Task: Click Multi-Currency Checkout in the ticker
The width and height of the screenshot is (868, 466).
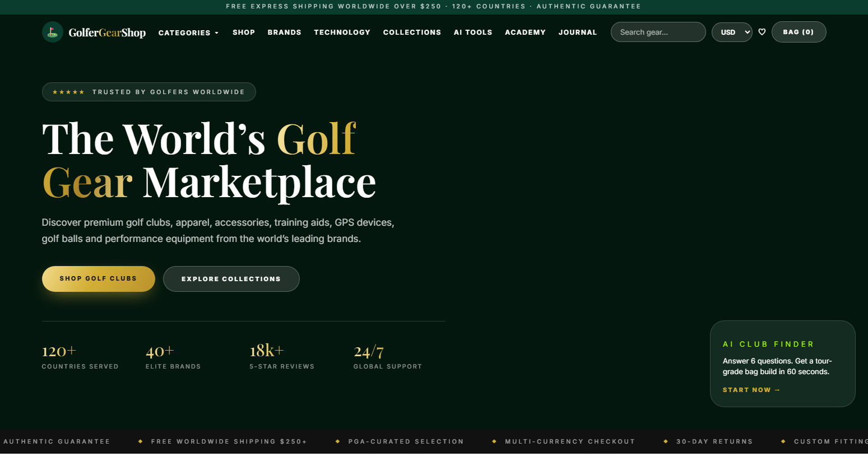Action: pyautogui.click(x=570, y=441)
